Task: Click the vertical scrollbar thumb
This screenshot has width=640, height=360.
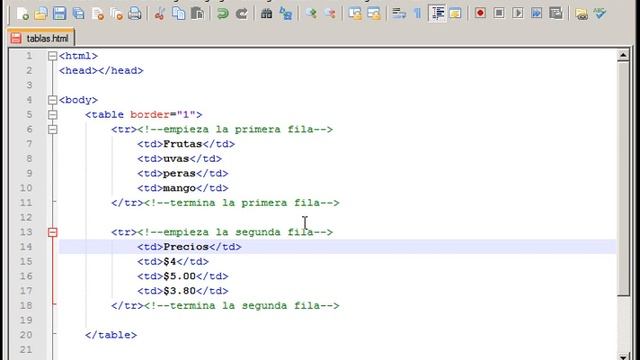Action: pyautogui.click(x=623, y=178)
